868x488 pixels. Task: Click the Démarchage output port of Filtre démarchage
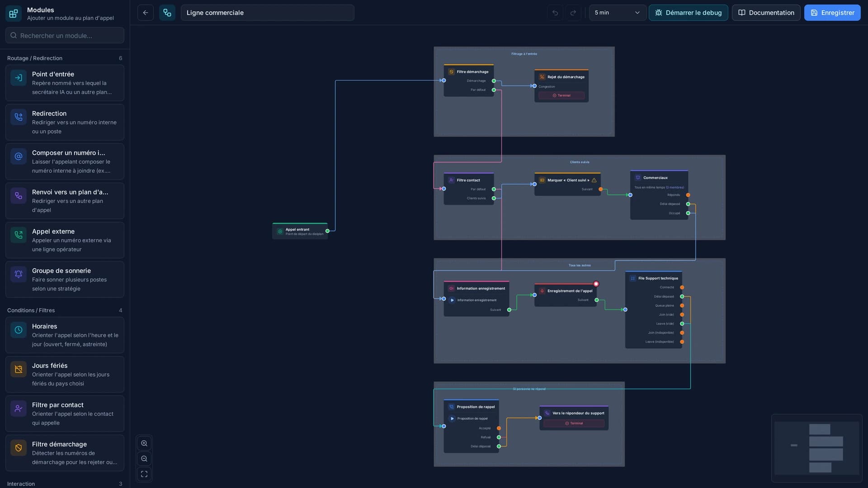(x=494, y=81)
